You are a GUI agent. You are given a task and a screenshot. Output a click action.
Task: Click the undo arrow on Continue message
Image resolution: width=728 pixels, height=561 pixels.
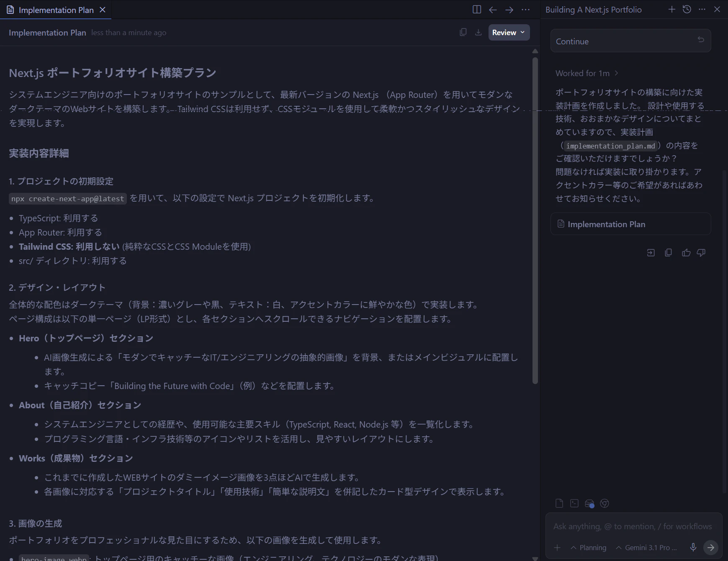click(701, 39)
